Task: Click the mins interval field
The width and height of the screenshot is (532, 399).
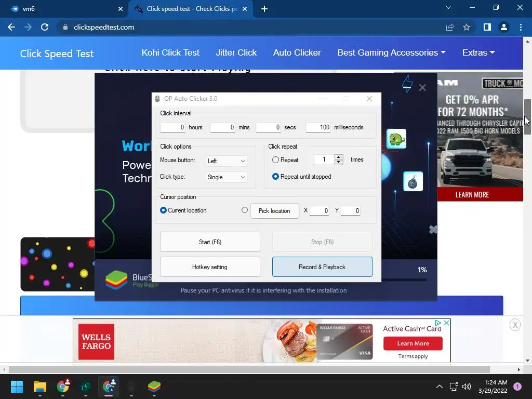Action: pyautogui.click(x=222, y=127)
